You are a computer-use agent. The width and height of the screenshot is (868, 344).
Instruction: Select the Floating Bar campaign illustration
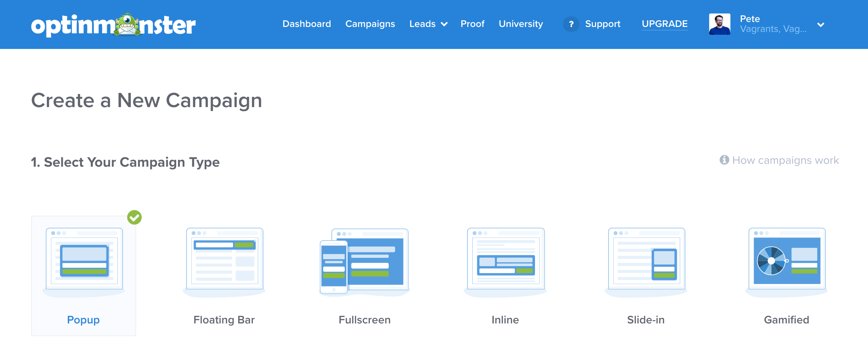pos(224,262)
